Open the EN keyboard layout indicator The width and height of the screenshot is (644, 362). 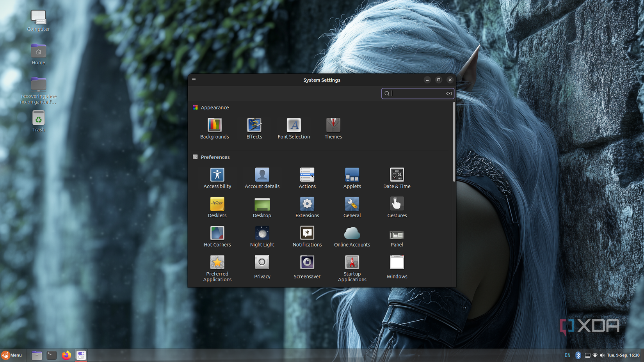click(x=568, y=355)
